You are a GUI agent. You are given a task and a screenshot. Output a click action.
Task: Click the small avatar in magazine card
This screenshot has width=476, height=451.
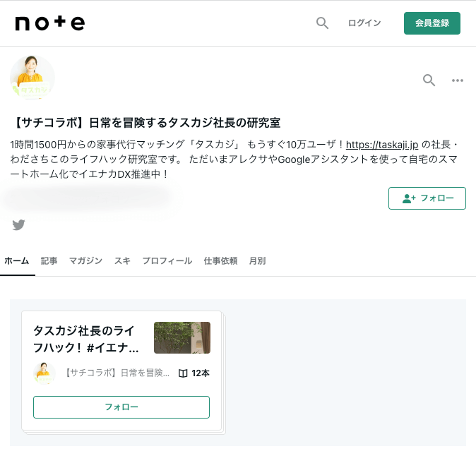[x=44, y=373]
